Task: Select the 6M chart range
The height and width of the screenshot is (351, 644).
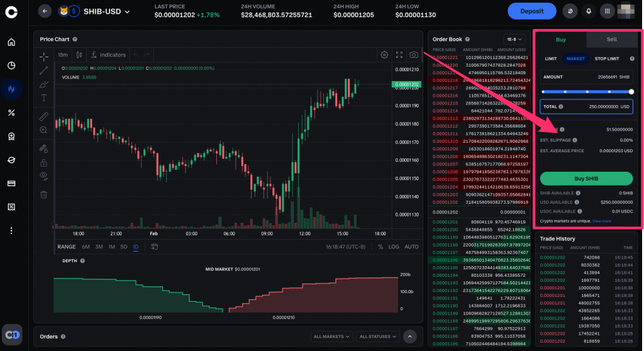Action: pos(86,247)
